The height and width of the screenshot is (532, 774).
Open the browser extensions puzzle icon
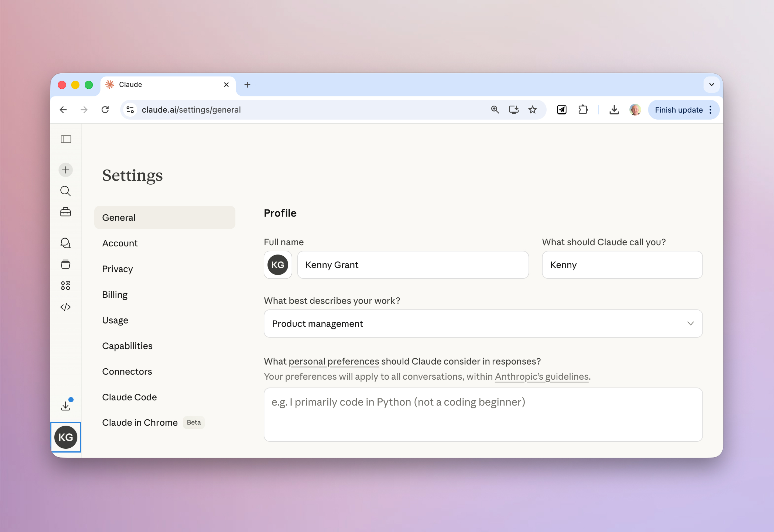click(583, 109)
